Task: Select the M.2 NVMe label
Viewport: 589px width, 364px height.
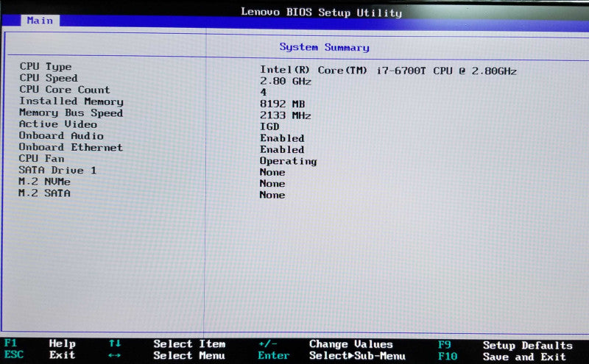Action: [x=45, y=182]
